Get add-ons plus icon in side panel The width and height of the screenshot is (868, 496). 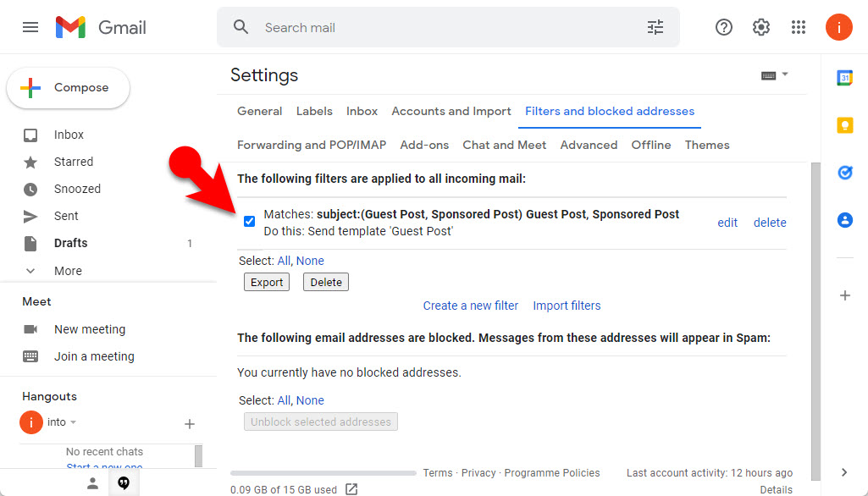(x=845, y=295)
